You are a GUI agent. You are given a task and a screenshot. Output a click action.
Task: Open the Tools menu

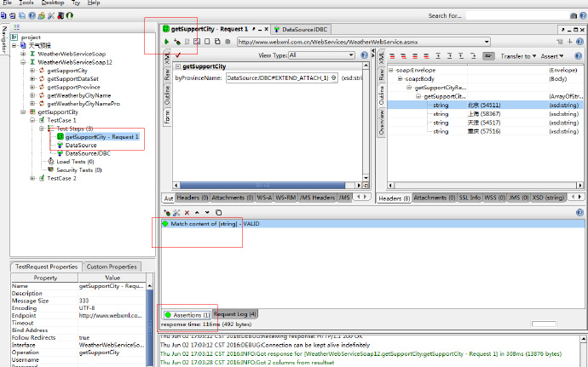(26, 3)
